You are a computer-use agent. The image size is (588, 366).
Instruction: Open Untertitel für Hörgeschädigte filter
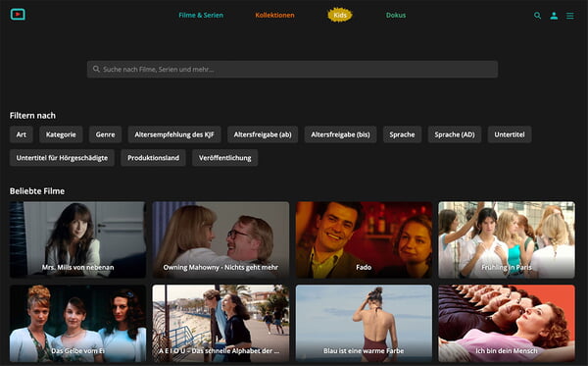(x=62, y=158)
